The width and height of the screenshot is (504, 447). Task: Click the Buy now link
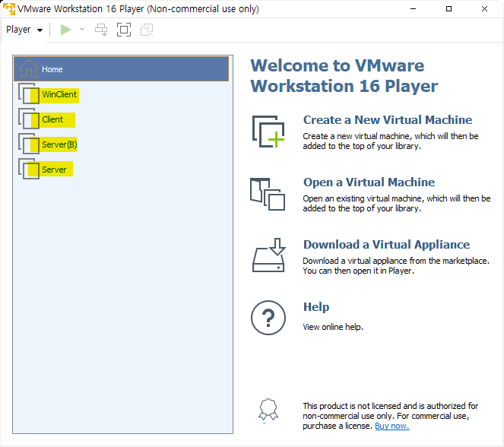pyautogui.click(x=391, y=426)
